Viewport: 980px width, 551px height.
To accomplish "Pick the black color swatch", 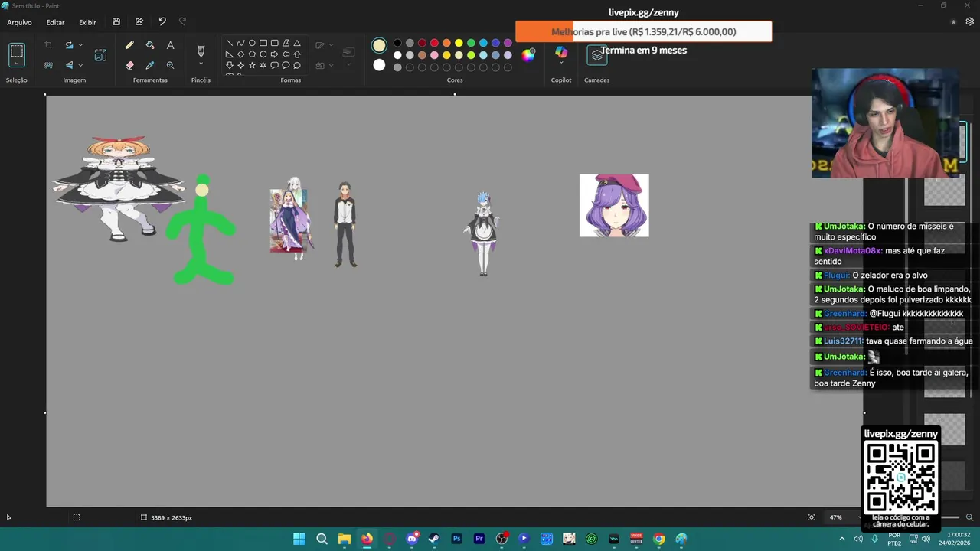I will (x=397, y=43).
